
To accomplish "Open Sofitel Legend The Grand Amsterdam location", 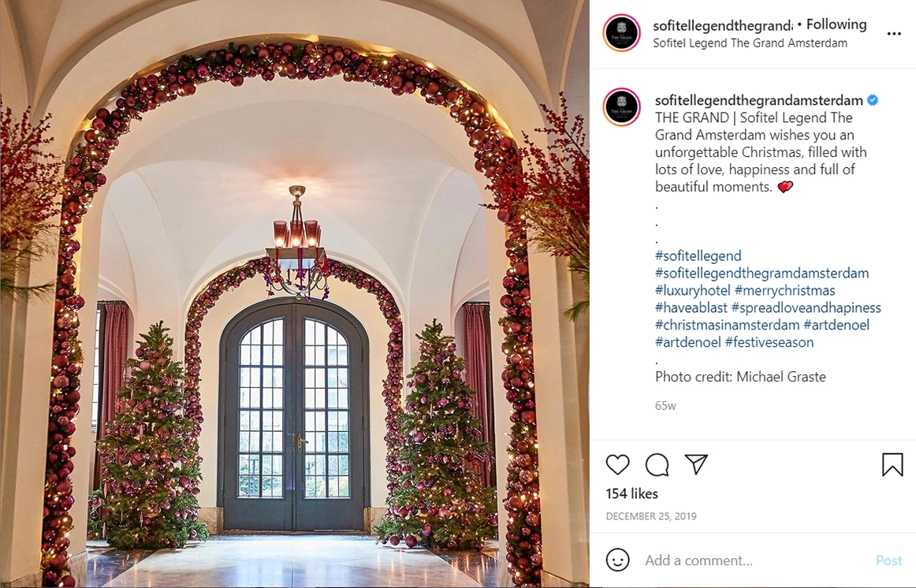I will click(x=750, y=43).
